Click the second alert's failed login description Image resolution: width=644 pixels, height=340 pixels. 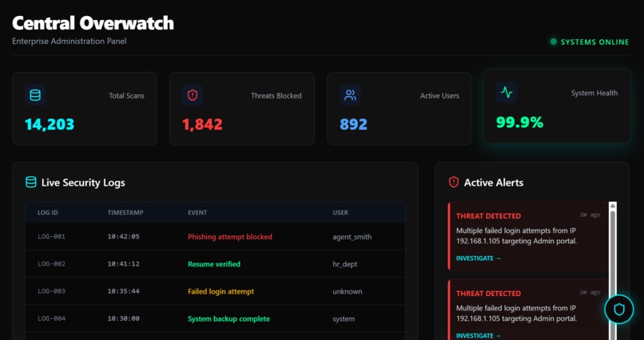pos(517,314)
